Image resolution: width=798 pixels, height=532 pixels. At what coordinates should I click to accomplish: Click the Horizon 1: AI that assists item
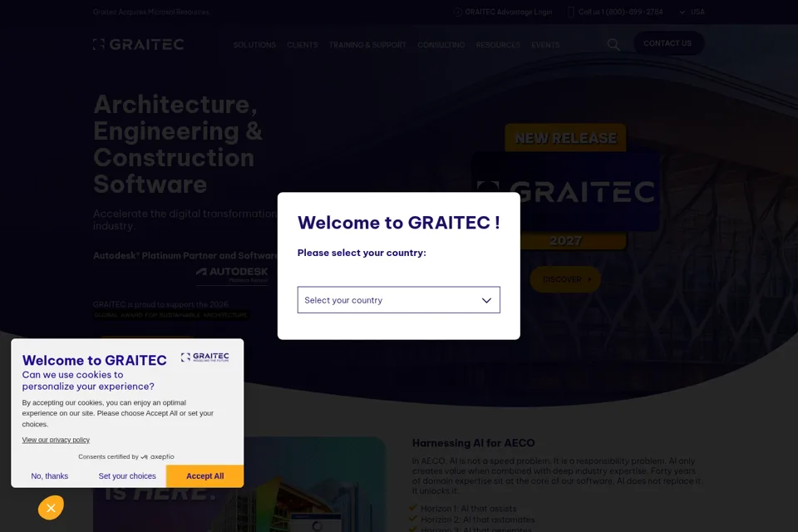click(x=468, y=509)
